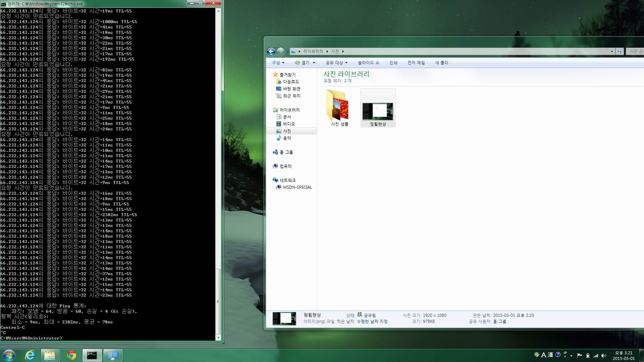Click the cmd window scrollbar down arrow

(x=218, y=338)
